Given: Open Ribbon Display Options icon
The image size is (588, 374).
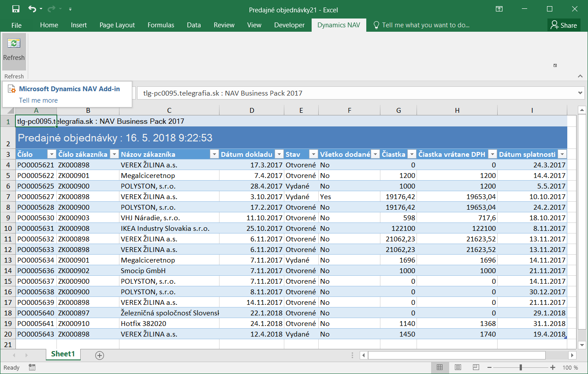Looking at the screenshot, I should (499, 9).
